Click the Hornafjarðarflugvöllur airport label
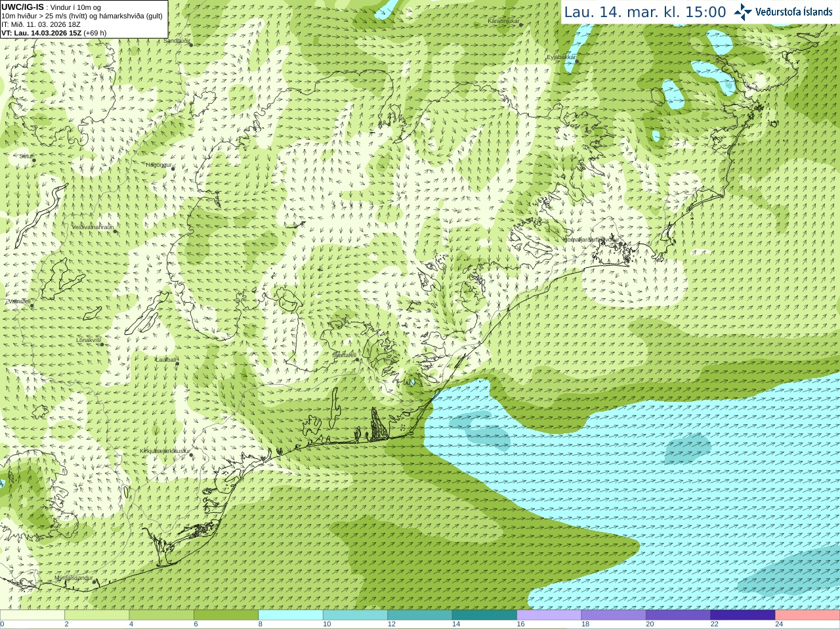Screen dimensions: 840x629 tap(590, 240)
